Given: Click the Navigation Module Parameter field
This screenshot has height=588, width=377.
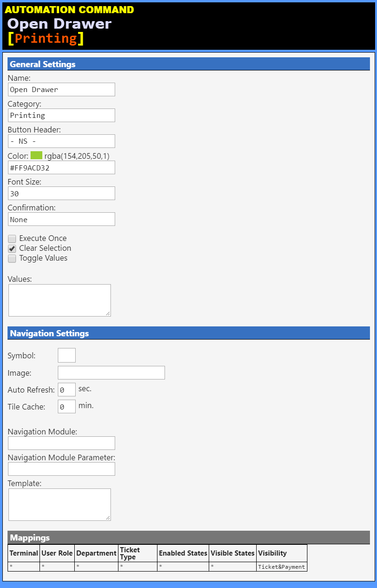Looking at the screenshot, I should 61,469.
